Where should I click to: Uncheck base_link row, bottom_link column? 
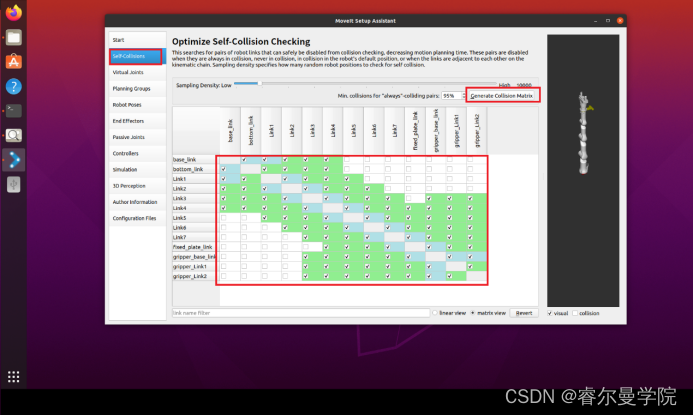(244, 160)
